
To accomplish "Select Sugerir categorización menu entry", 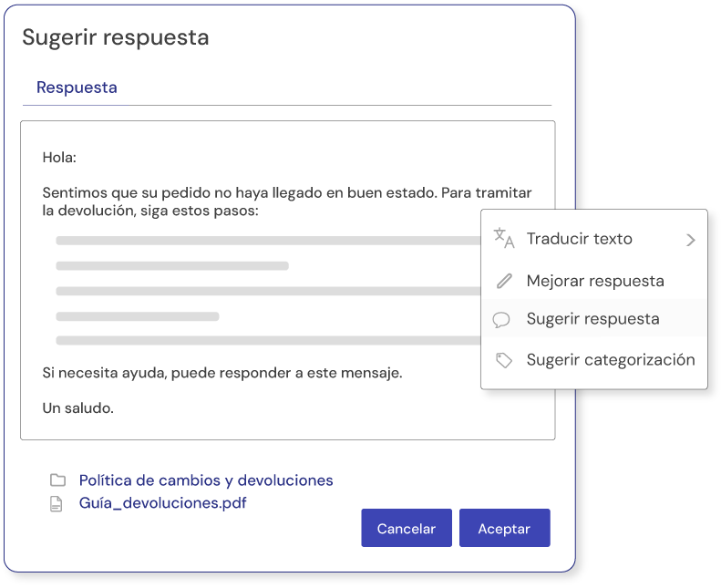I will (594, 359).
